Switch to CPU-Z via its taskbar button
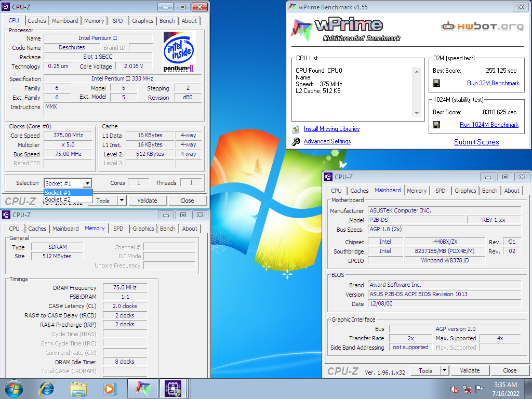Screen dimensions: 532x399 coord(174,389)
